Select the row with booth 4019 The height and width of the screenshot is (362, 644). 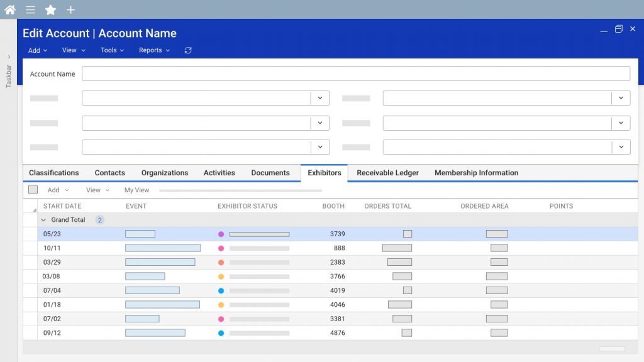coord(337,290)
